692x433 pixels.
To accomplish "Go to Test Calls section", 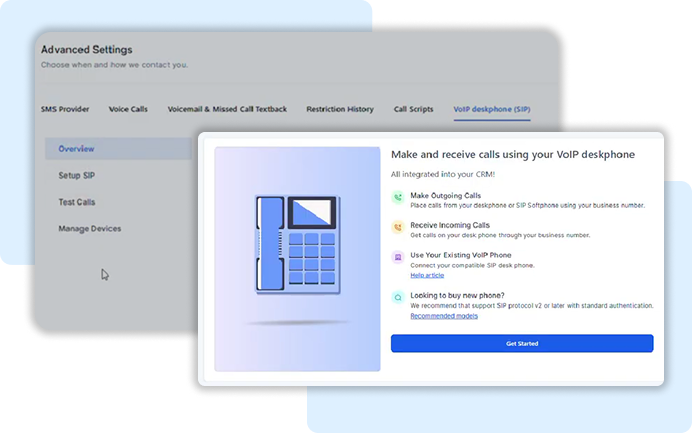I will 77,202.
